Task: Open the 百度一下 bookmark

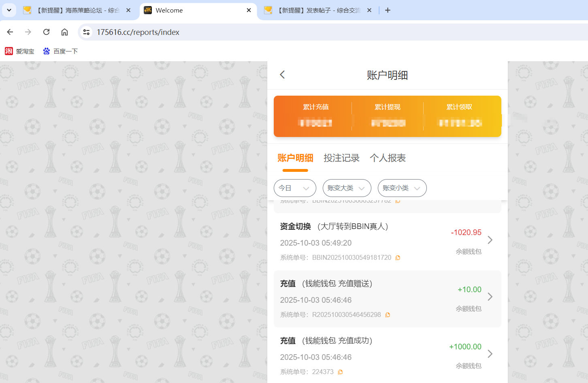Action: (x=60, y=51)
